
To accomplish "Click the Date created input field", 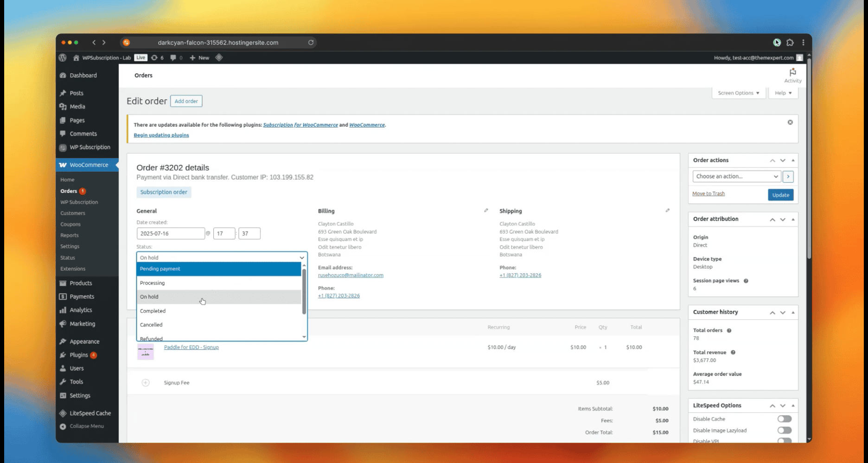I will pos(171,233).
